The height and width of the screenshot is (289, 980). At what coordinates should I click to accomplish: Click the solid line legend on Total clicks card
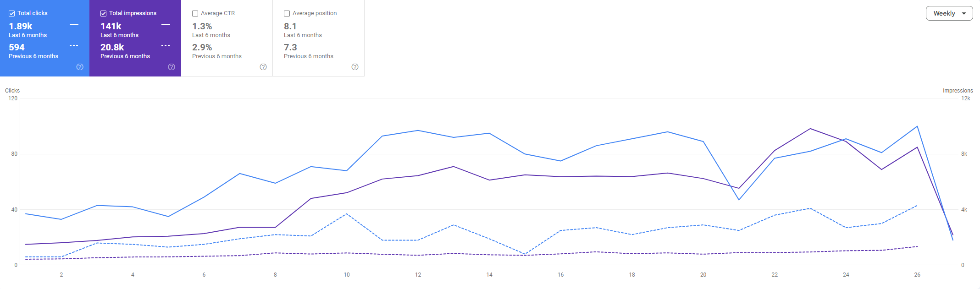[74, 25]
